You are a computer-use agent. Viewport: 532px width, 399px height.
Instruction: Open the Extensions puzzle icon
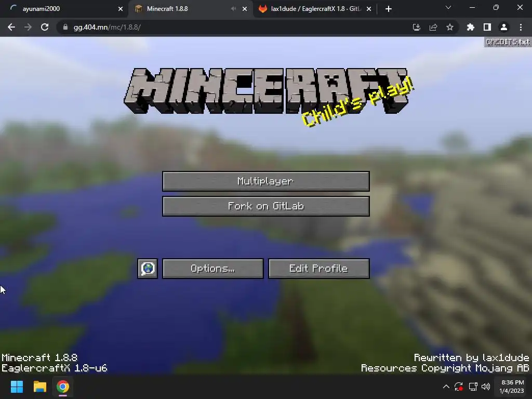pos(471,27)
